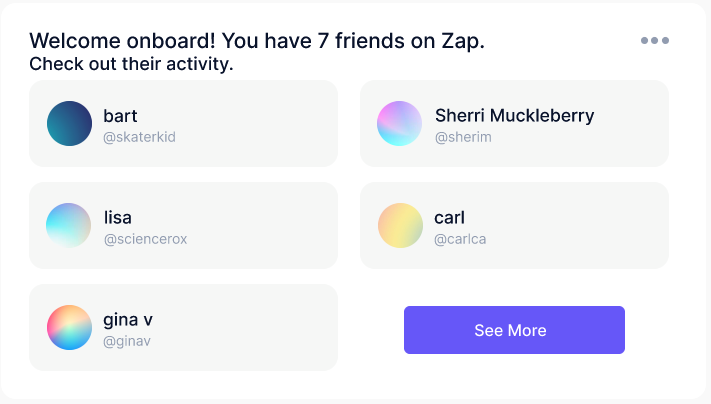Click the See More button
The image size is (711, 404).
pyautogui.click(x=514, y=330)
